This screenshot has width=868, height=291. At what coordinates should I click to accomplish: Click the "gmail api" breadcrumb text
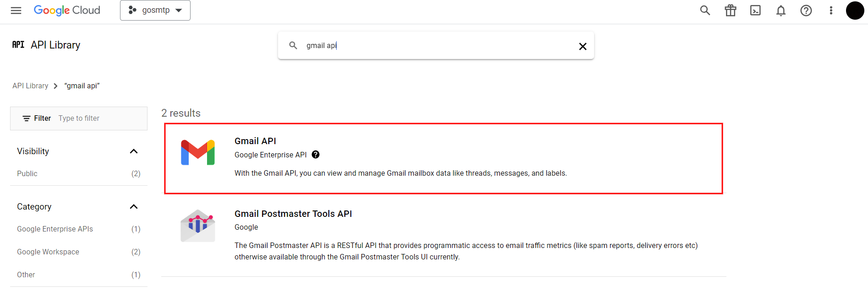[82, 86]
